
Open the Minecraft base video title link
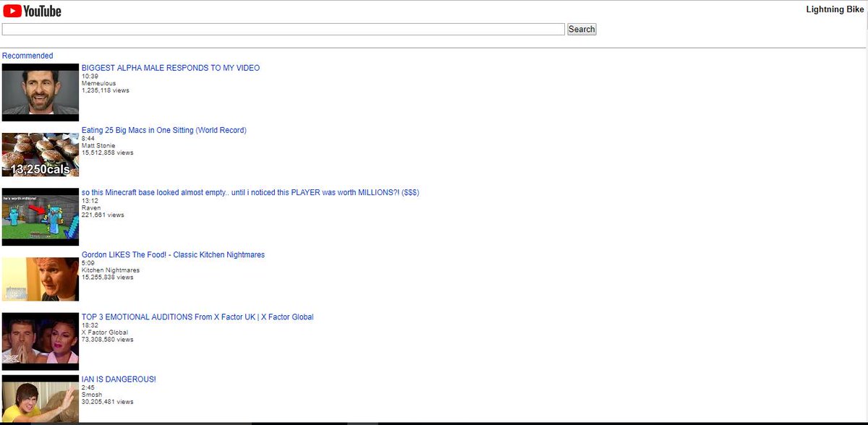pyautogui.click(x=250, y=192)
